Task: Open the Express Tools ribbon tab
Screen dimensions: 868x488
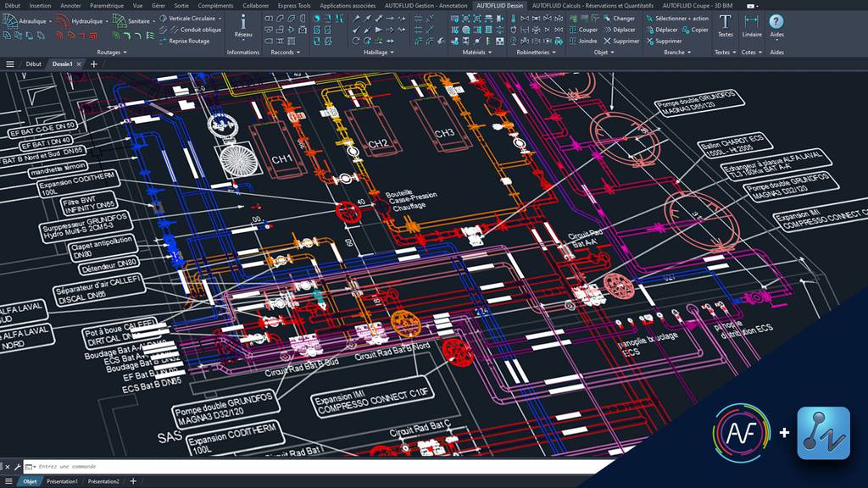Action: pyautogui.click(x=294, y=6)
